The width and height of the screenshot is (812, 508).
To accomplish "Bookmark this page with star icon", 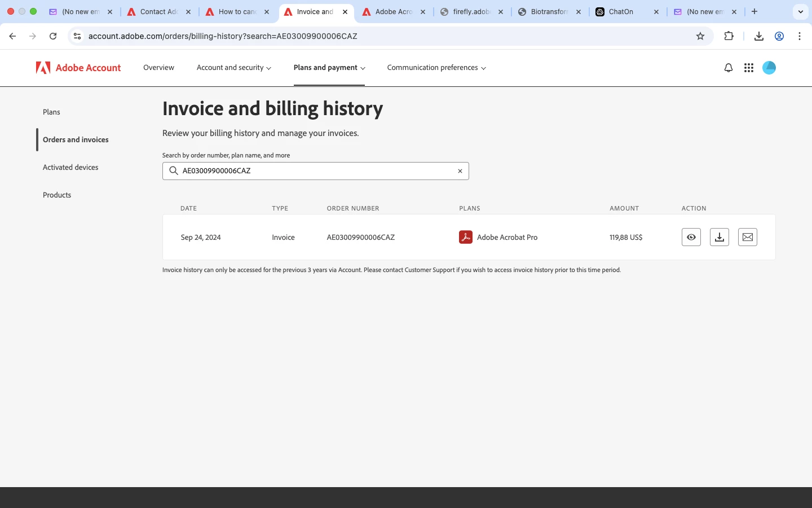I will 700,36.
